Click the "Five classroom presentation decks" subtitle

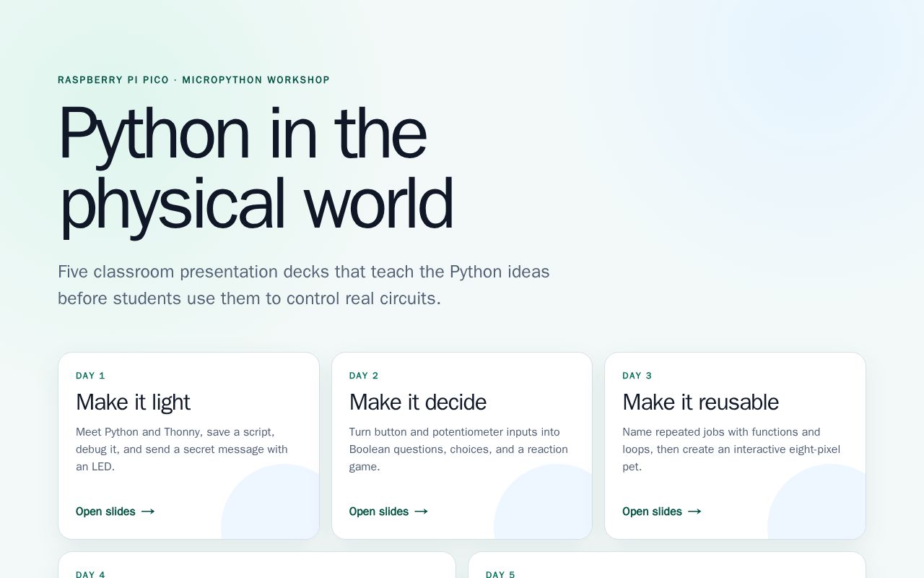(304, 285)
